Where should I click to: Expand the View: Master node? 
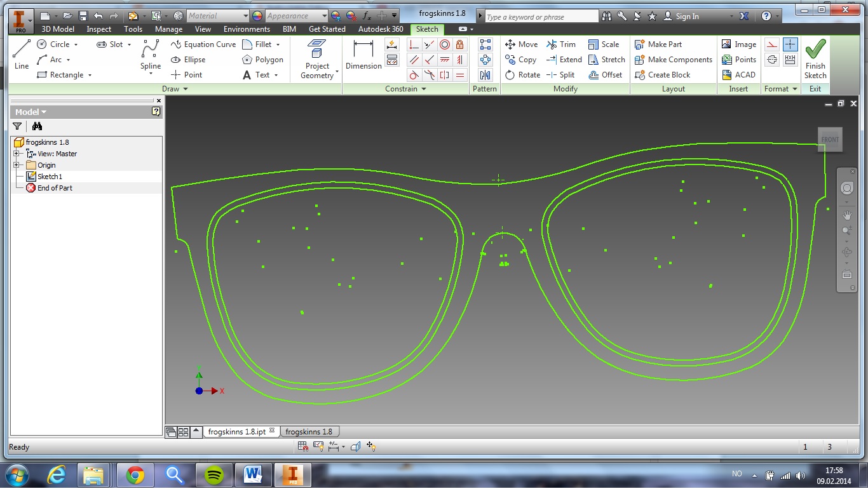coord(17,154)
